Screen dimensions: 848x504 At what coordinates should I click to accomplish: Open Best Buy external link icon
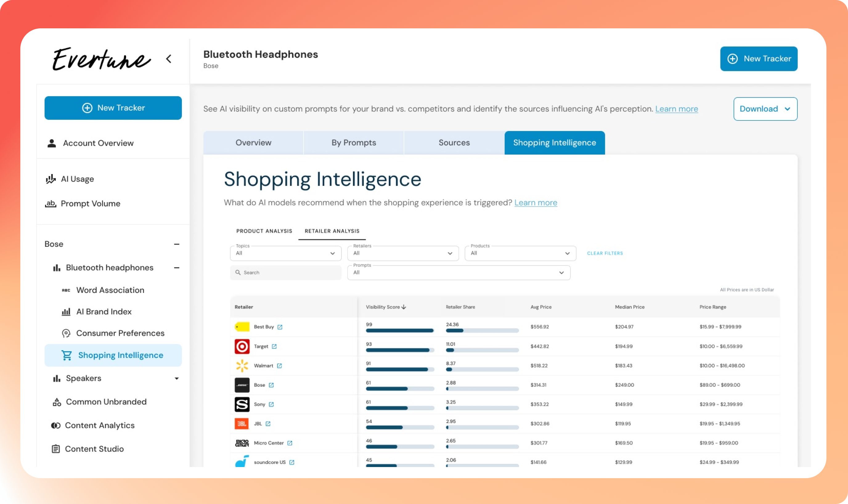pos(280,327)
